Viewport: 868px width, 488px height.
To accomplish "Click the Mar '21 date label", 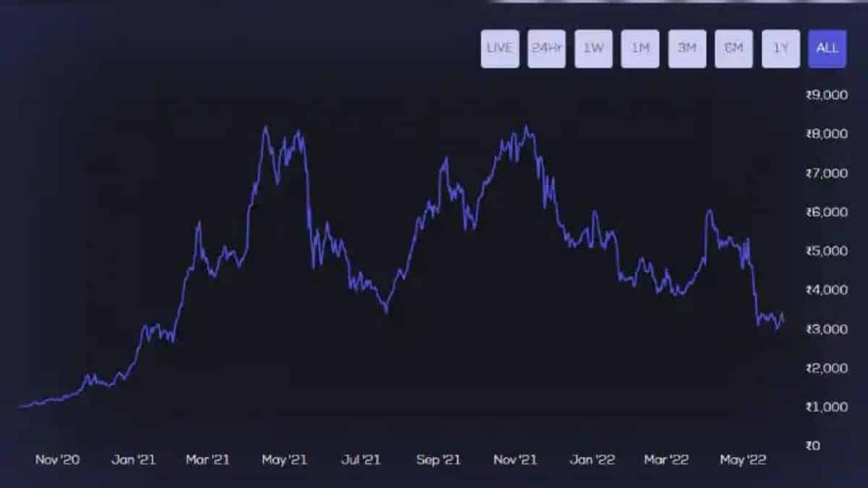I will [x=208, y=458].
